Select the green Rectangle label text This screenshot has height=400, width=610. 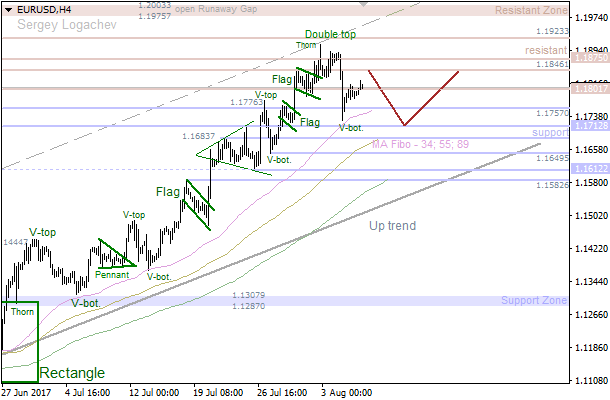(71, 373)
